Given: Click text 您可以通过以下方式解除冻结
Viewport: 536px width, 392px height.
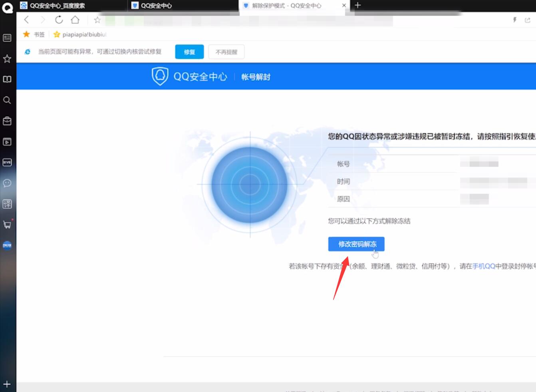Looking at the screenshot, I should click(369, 221).
